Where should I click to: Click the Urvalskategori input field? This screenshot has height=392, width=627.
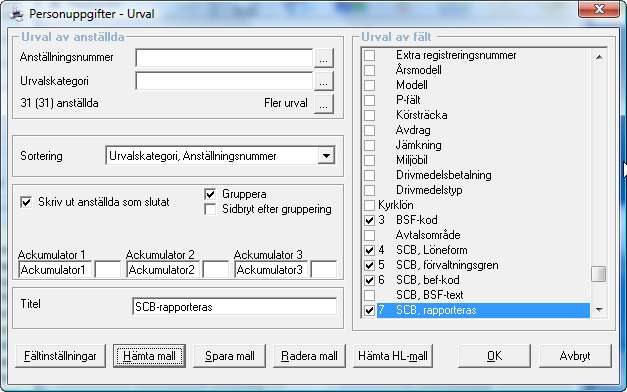(x=224, y=82)
